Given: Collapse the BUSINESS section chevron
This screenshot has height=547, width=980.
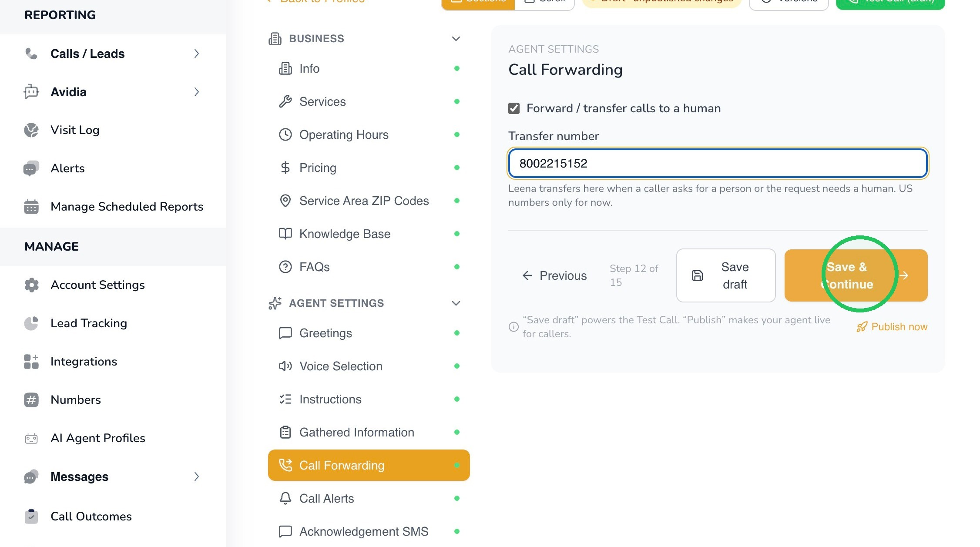Looking at the screenshot, I should tap(456, 39).
